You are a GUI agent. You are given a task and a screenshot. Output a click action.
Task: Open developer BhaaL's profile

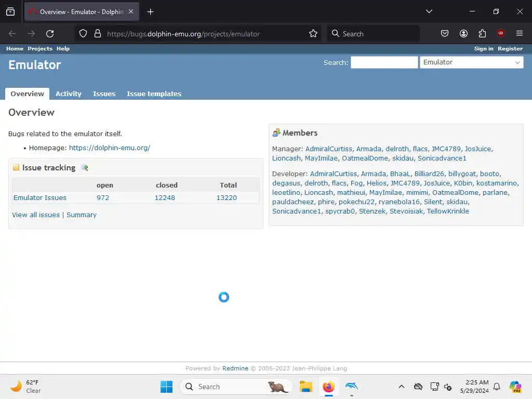point(400,174)
